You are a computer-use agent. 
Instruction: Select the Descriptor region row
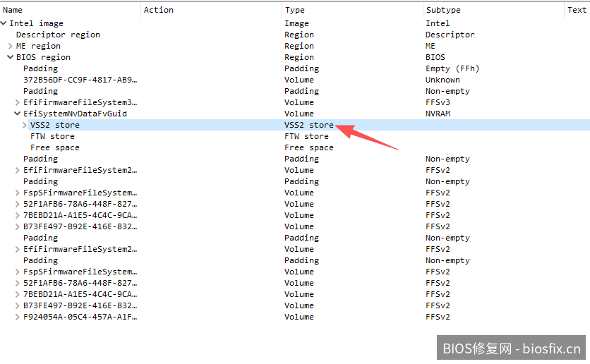(x=58, y=35)
